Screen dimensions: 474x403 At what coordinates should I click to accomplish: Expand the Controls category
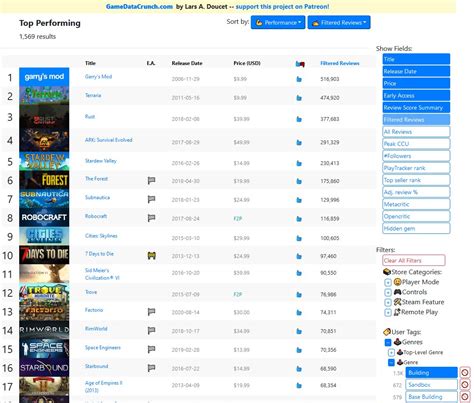[x=388, y=292]
